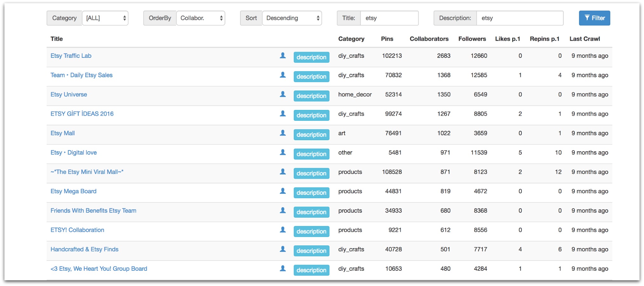Click user icon in ETSY GİFT İDEAS 2016 row

click(282, 114)
